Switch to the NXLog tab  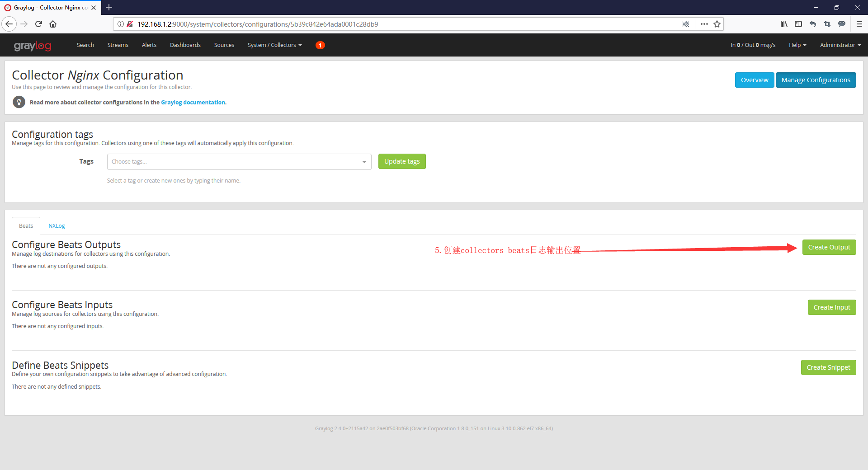tap(57, 226)
